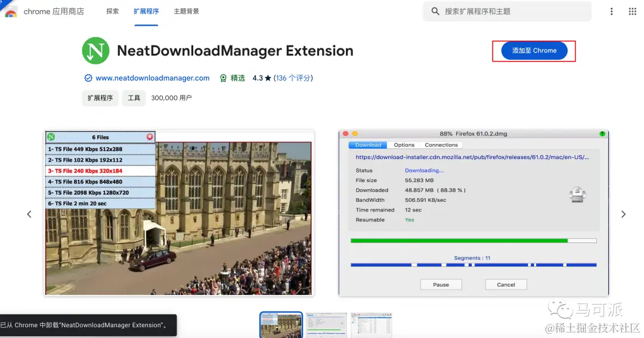Click the NeatDownloadManager green N logo
The height and width of the screenshot is (338, 644).
(95, 51)
